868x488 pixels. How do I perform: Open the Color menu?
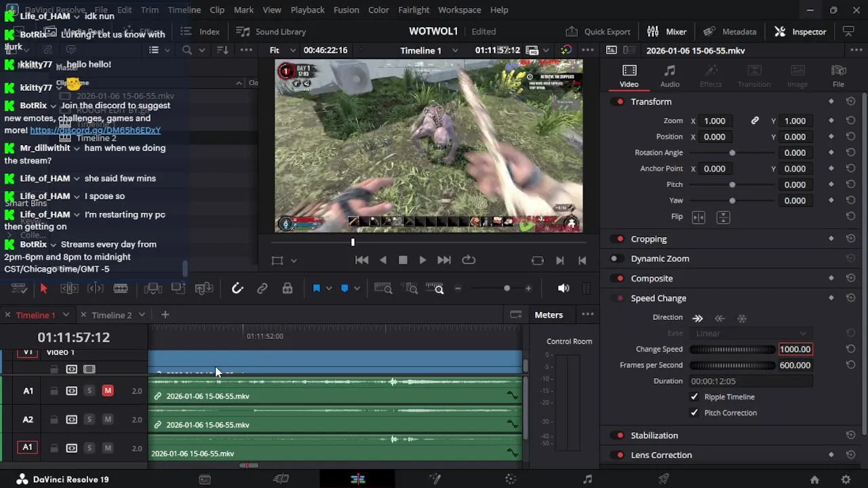[x=378, y=9]
